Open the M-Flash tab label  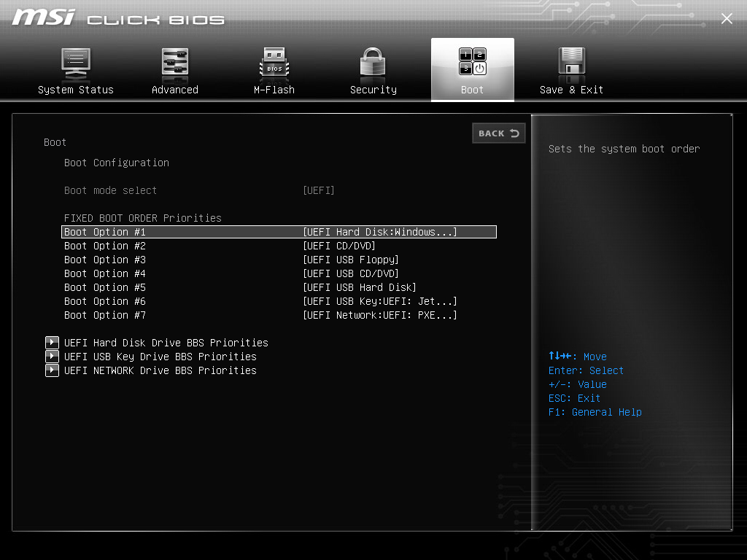click(x=274, y=90)
